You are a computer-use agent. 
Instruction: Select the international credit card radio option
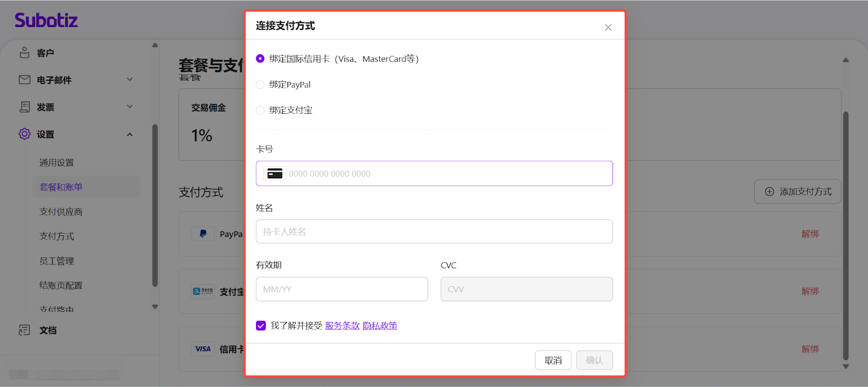point(260,59)
